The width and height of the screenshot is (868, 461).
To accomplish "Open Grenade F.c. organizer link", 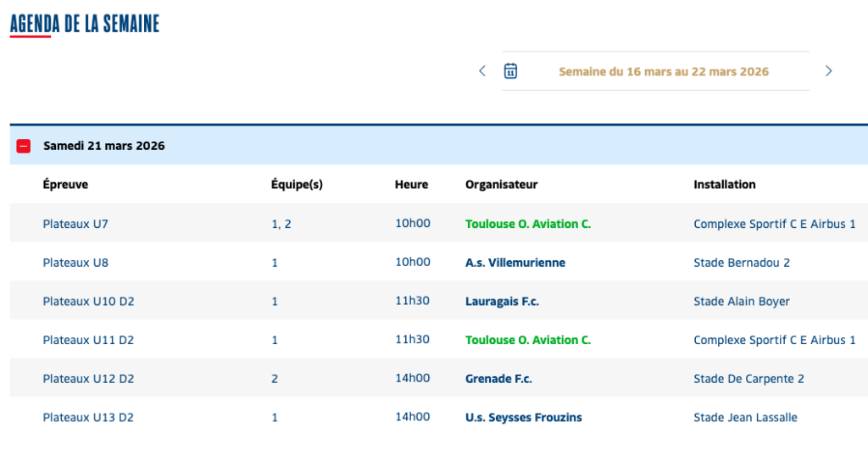I will click(x=498, y=379).
